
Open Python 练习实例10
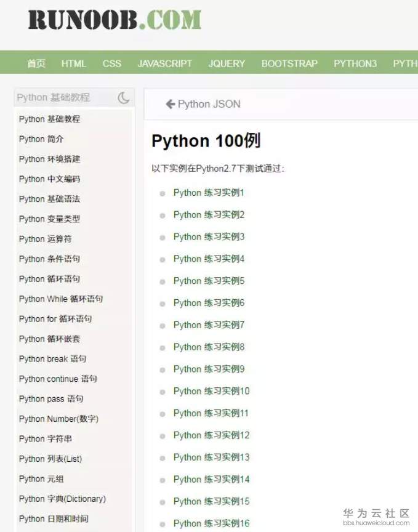point(211,392)
